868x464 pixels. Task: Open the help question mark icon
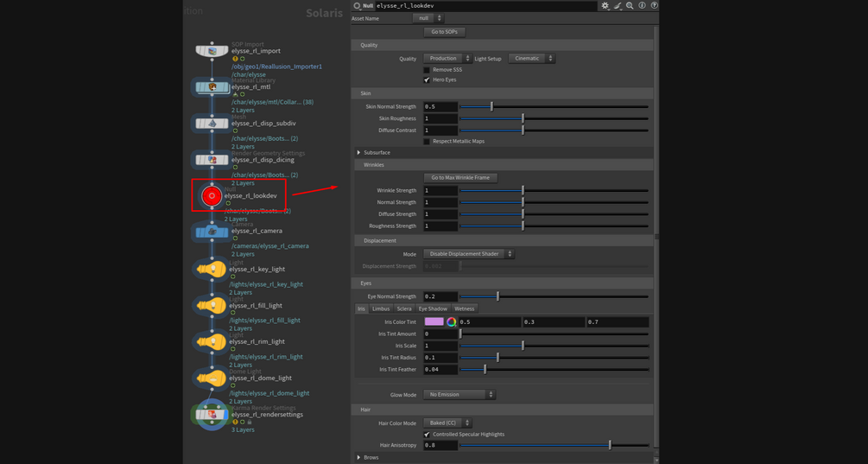(655, 5)
